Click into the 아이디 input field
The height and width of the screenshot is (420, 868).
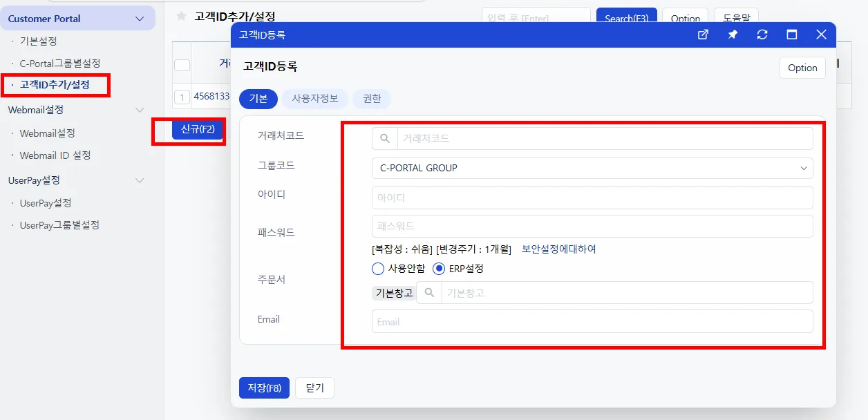(592, 198)
